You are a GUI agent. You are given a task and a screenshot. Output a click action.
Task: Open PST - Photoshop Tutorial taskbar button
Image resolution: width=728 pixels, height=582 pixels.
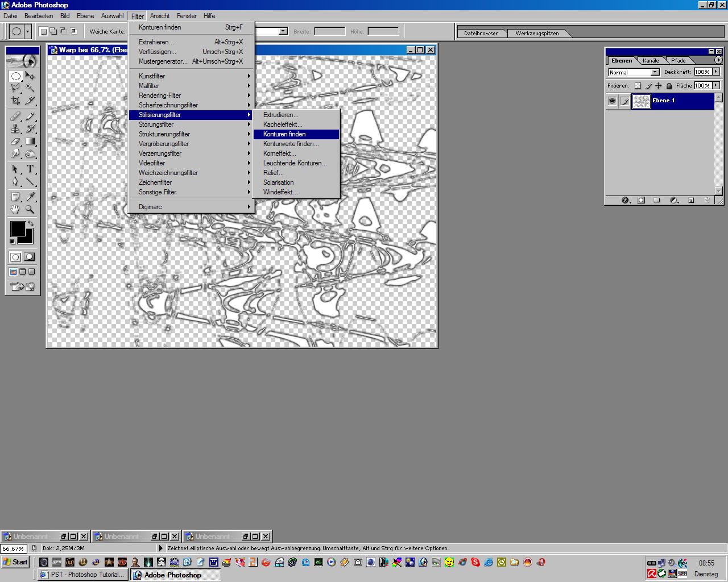tap(82, 575)
